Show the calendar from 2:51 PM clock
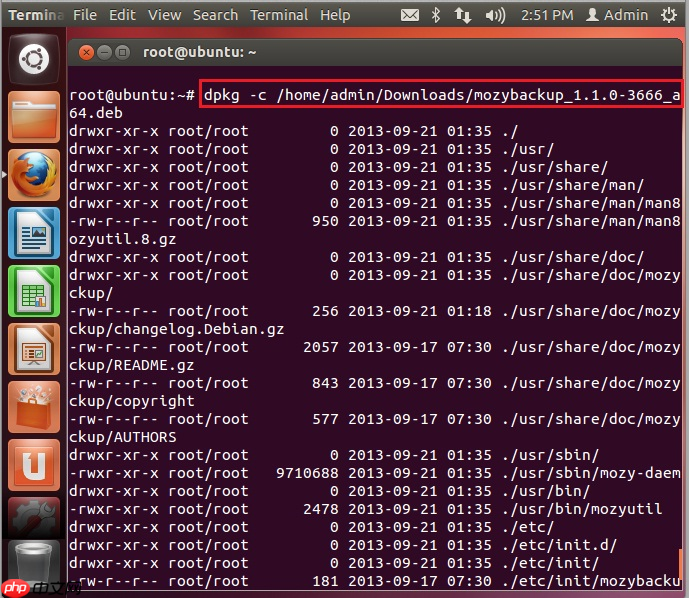689x598 pixels. 547,15
